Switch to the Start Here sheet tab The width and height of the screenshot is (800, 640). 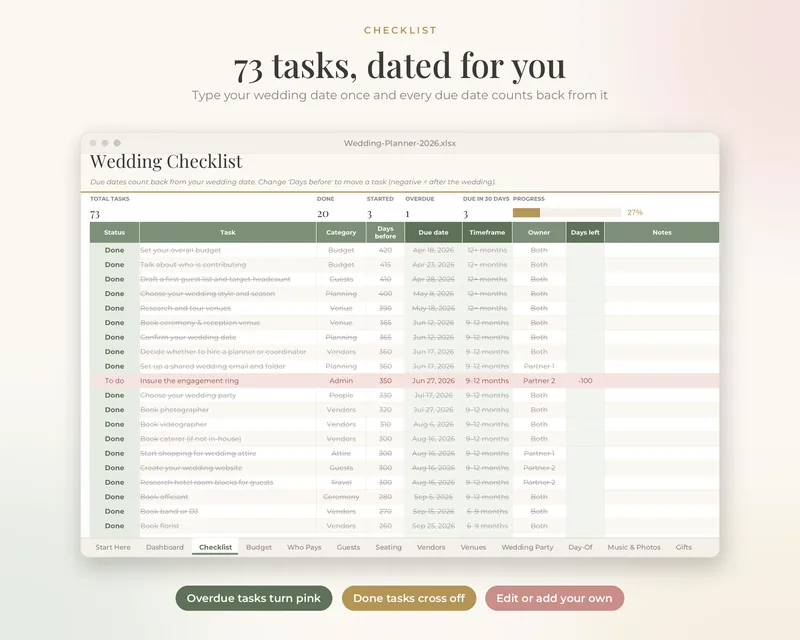(x=113, y=547)
